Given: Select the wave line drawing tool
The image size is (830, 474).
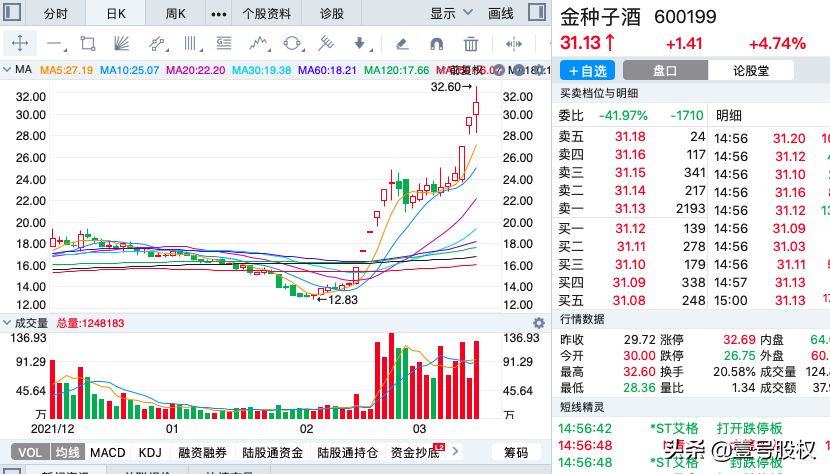Looking at the screenshot, I should 259,43.
